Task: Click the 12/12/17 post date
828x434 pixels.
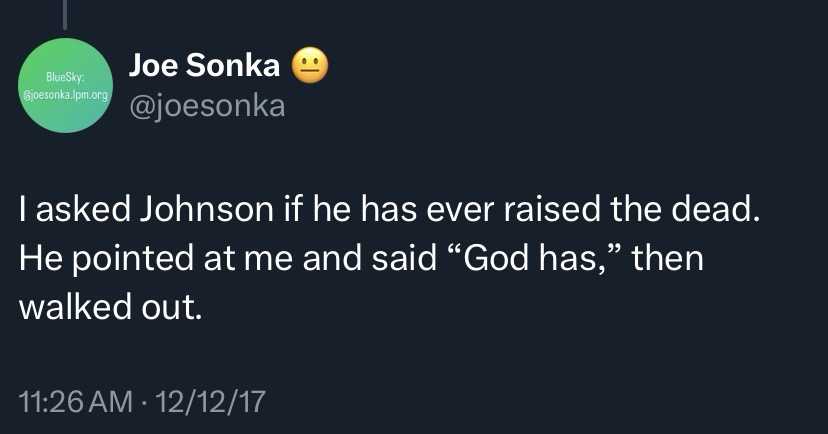Action: pyautogui.click(x=213, y=402)
